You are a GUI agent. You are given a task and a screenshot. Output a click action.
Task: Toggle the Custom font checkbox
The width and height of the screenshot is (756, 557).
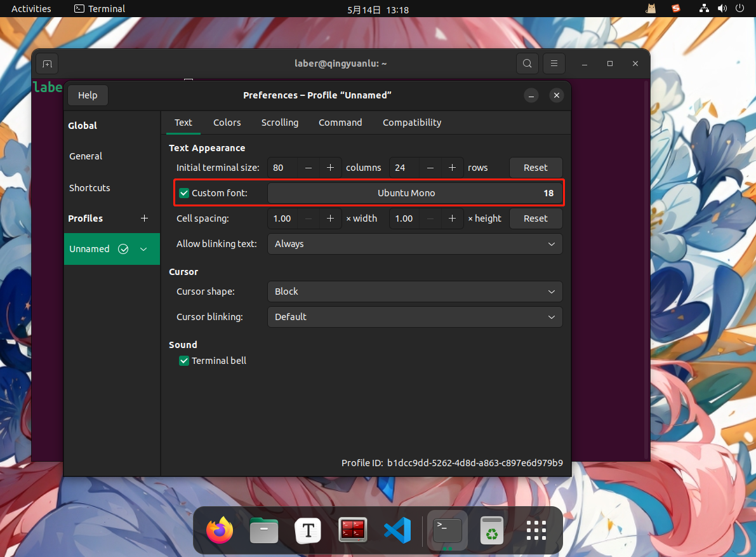pos(183,193)
